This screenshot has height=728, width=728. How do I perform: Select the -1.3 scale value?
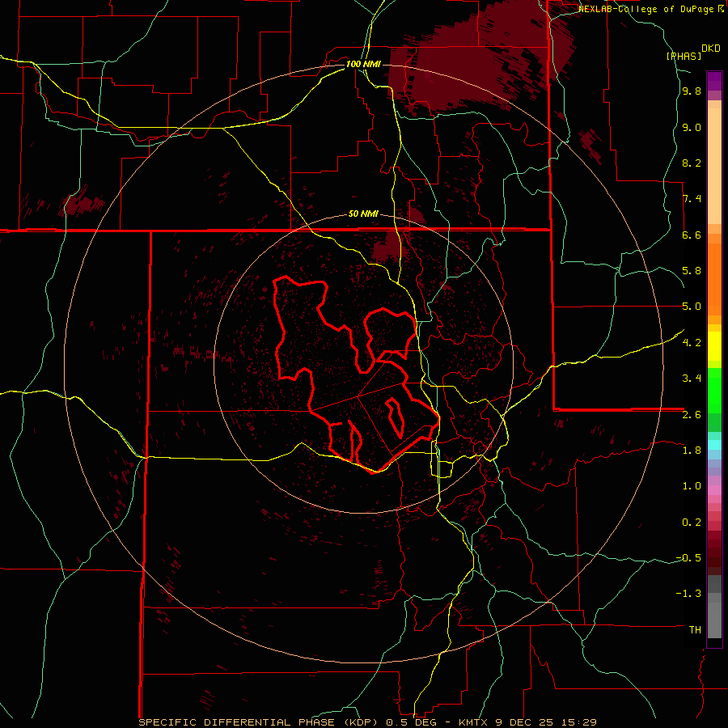(688, 594)
